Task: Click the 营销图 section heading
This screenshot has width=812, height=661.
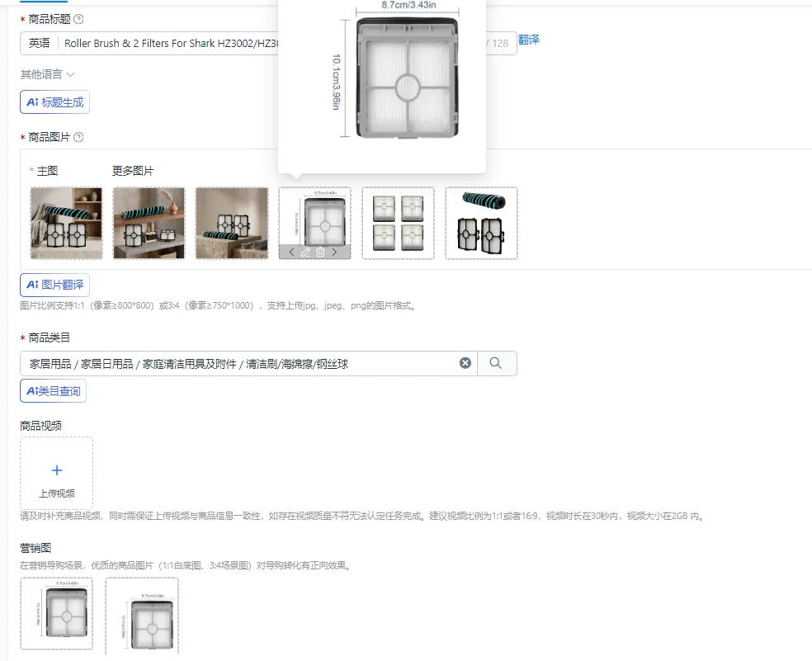Action: pyautogui.click(x=35, y=548)
